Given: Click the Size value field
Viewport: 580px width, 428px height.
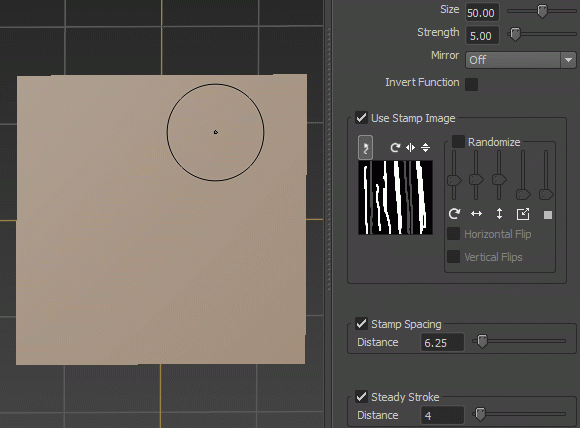Looking at the screenshot, I should point(482,13).
